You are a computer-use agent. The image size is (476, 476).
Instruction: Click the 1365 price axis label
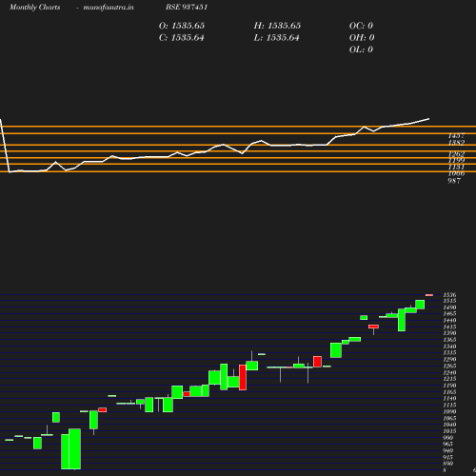tap(449, 340)
